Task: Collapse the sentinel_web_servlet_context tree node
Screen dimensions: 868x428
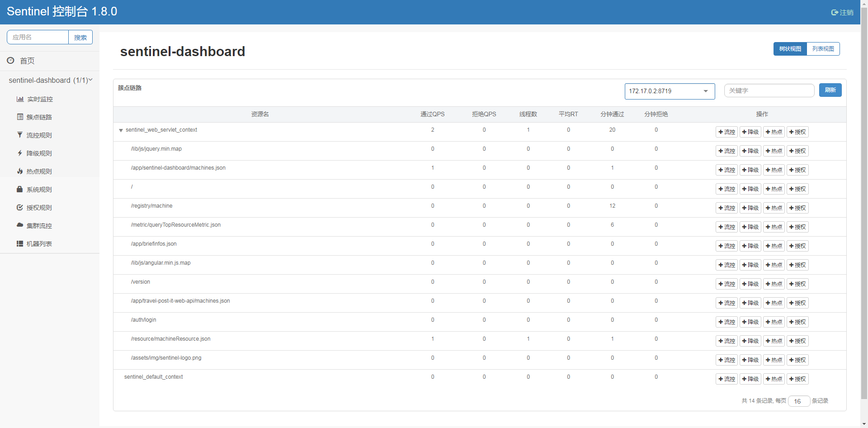Action: tap(121, 130)
